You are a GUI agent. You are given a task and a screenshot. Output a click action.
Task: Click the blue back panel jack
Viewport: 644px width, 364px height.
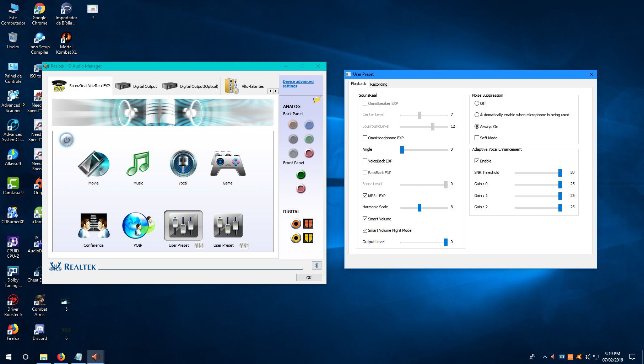click(x=309, y=125)
